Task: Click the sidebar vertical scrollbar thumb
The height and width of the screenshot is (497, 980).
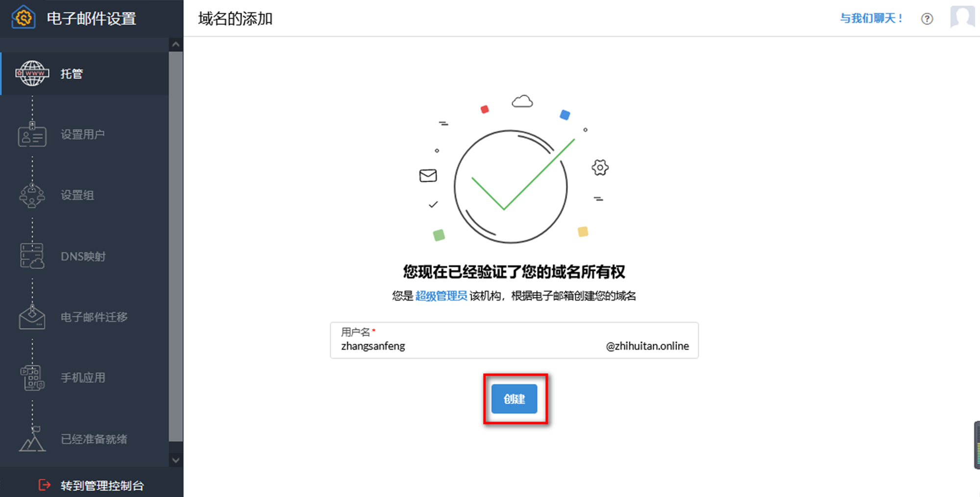Action: coord(176,246)
